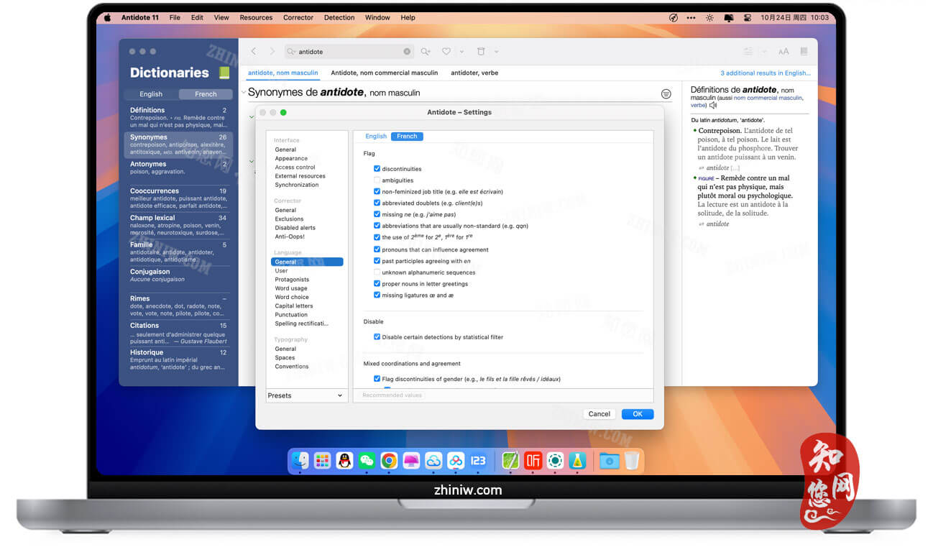This screenshot has width=933, height=560.
Task: Select Exclusions under Corrector
Action: point(289,219)
